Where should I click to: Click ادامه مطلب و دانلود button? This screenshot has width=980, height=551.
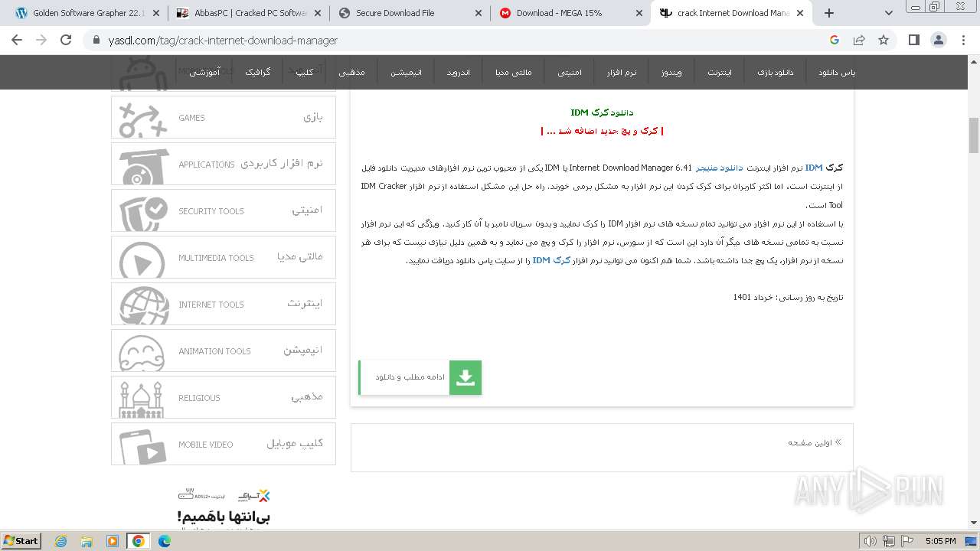click(420, 377)
